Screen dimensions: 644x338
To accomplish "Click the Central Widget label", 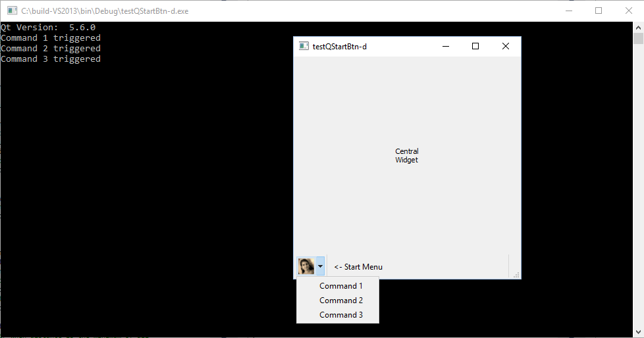I will point(406,155).
